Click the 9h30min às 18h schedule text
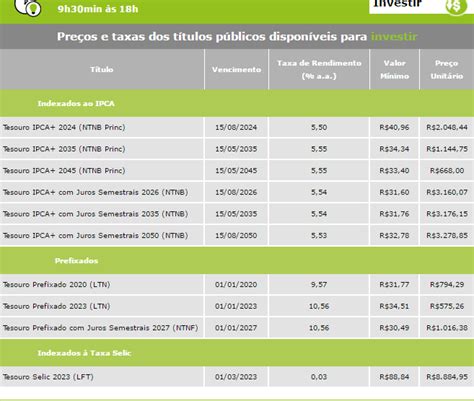Viewport: 474px width, 401px height. coord(98,9)
